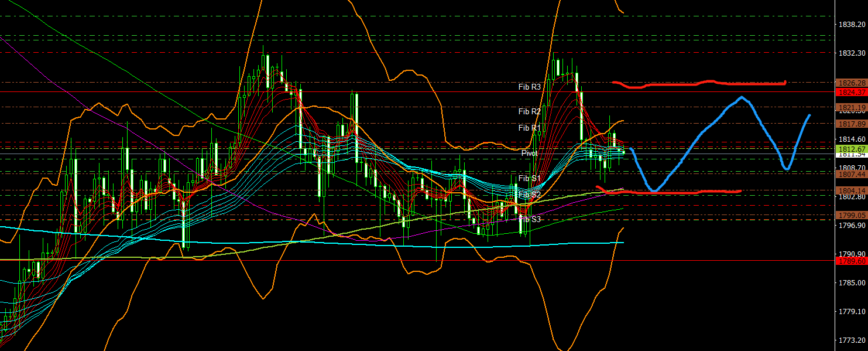The width and height of the screenshot is (868, 351).
Task: Click the 1838.20 price axis label
Action: (852, 25)
